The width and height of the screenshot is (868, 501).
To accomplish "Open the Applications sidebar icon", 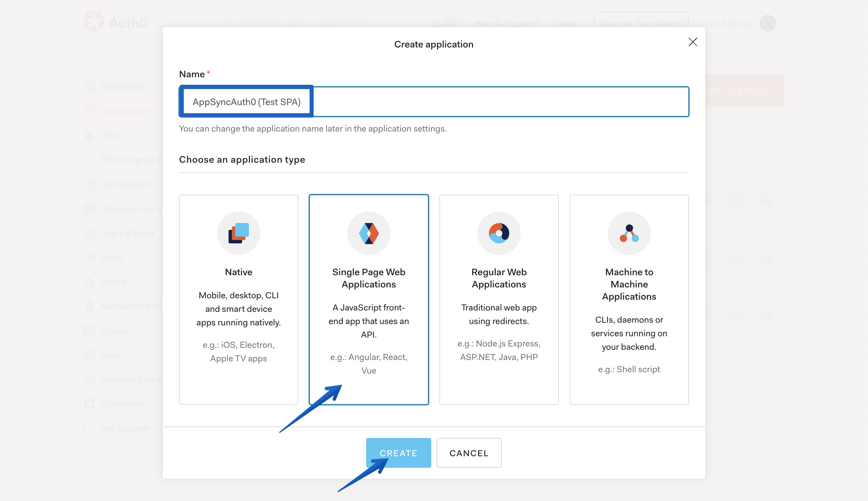I will [x=90, y=111].
